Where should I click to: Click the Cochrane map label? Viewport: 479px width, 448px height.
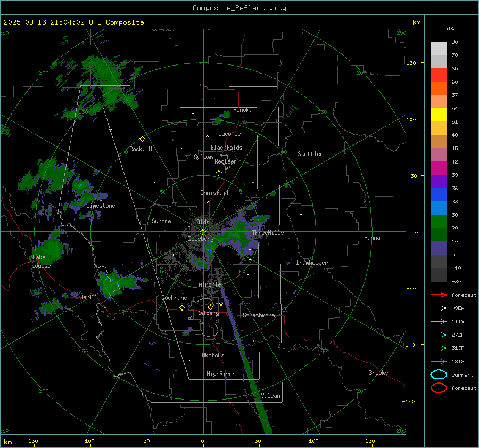tap(174, 298)
